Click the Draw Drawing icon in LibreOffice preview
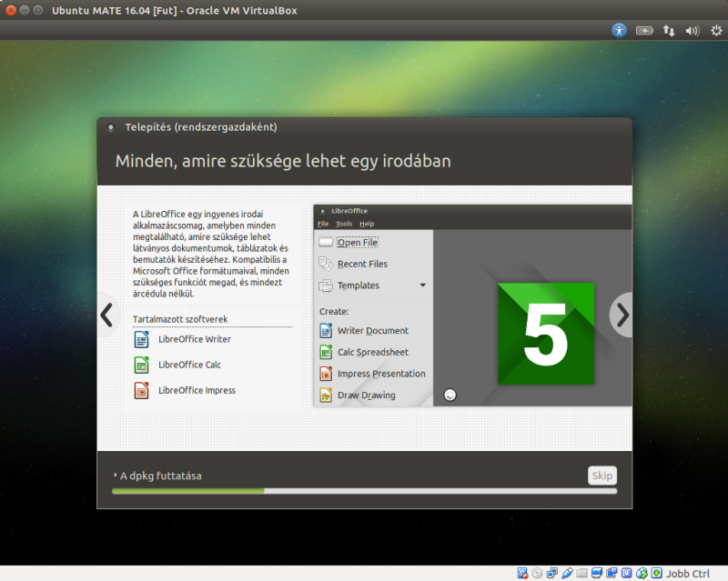 pyautogui.click(x=326, y=396)
